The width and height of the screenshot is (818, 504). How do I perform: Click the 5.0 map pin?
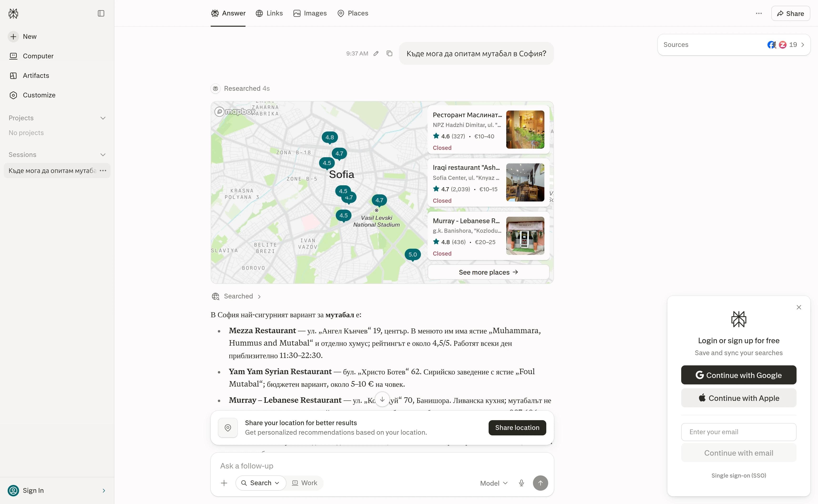pyautogui.click(x=413, y=255)
